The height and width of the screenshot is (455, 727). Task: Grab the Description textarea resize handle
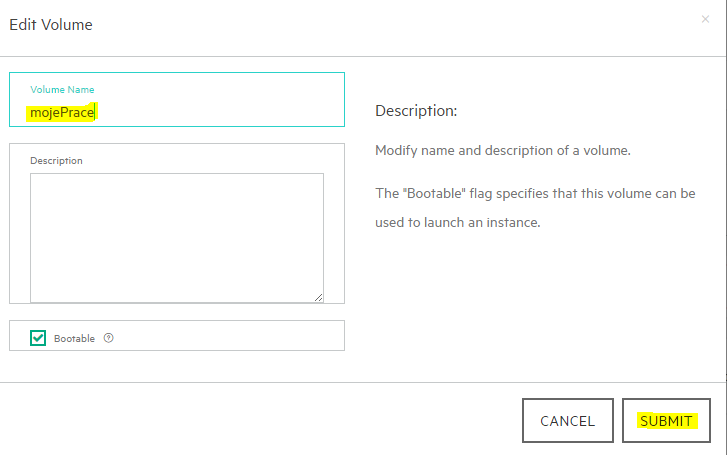(319, 298)
